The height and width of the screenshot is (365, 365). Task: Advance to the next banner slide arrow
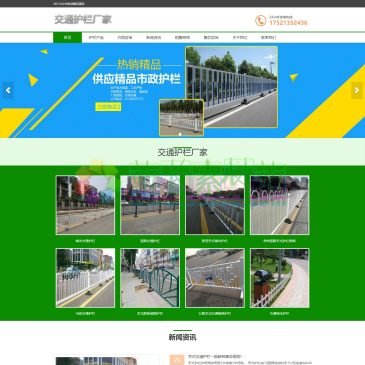[357, 90]
